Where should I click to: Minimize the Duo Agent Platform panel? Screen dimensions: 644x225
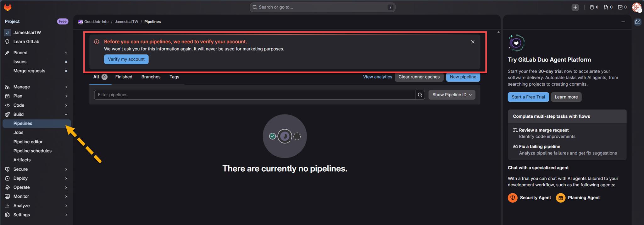(x=623, y=22)
